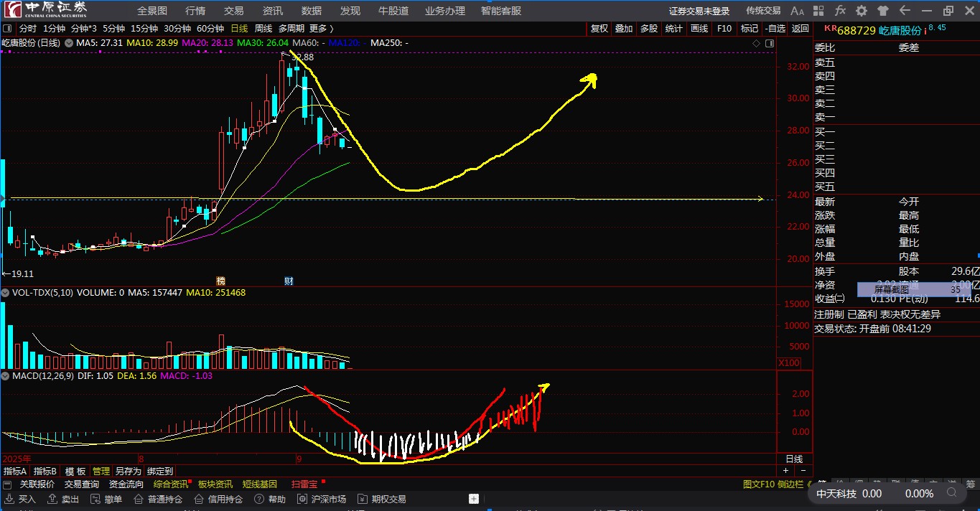980x511 pixels.
Task: Click the font size AA icon
Action: [797, 11]
